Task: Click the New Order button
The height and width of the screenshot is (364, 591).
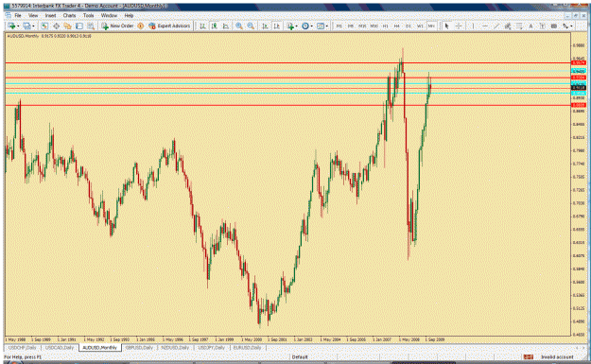Action: pyautogui.click(x=117, y=26)
